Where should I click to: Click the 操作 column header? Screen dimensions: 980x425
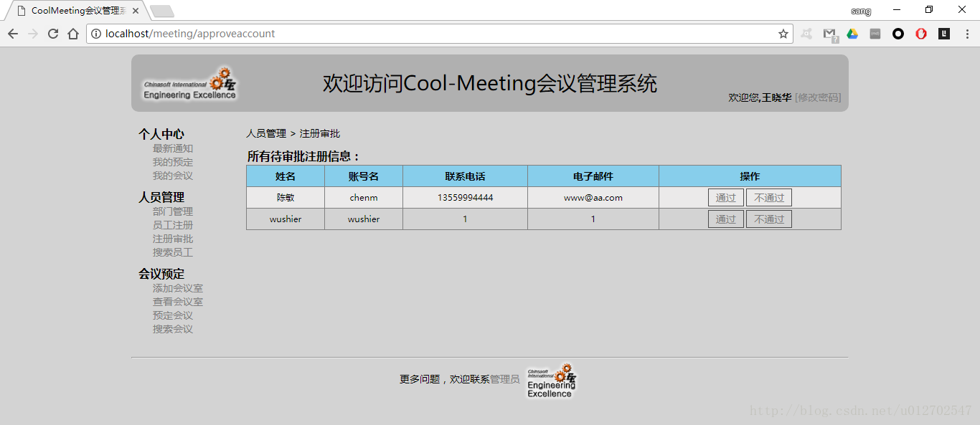750,176
